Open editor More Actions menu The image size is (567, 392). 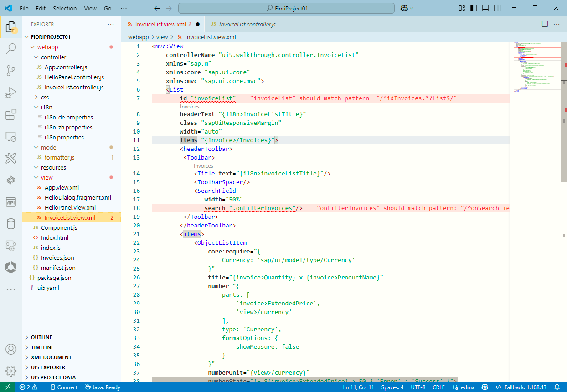pyautogui.click(x=557, y=24)
